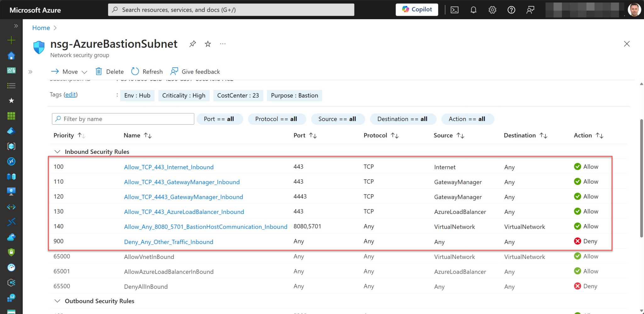The height and width of the screenshot is (314, 644).
Task: Open Home from the left sidebar
Action: [x=11, y=55]
